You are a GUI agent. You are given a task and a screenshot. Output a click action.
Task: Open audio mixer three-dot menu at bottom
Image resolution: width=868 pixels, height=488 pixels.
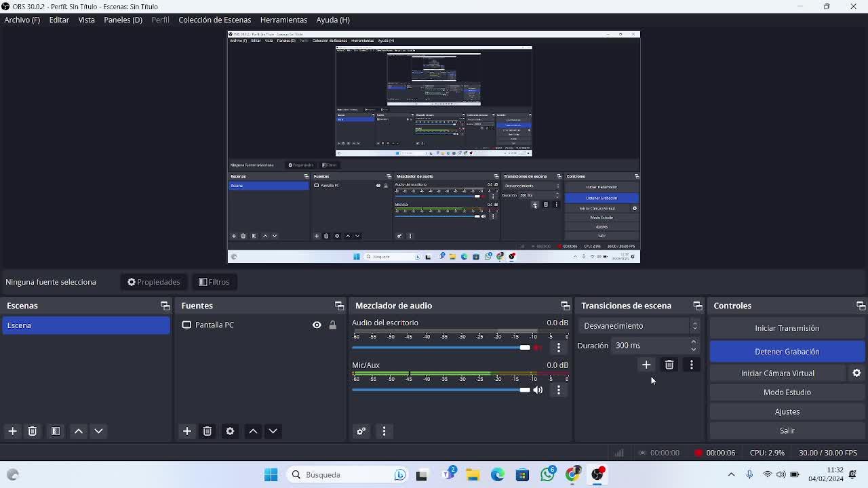pyautogui.click(x=384, y=431)
